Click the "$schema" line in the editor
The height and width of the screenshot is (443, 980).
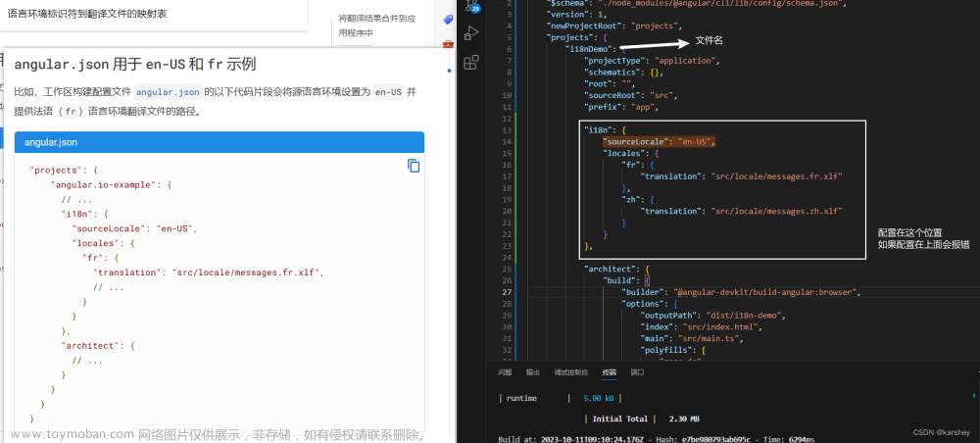696,3
